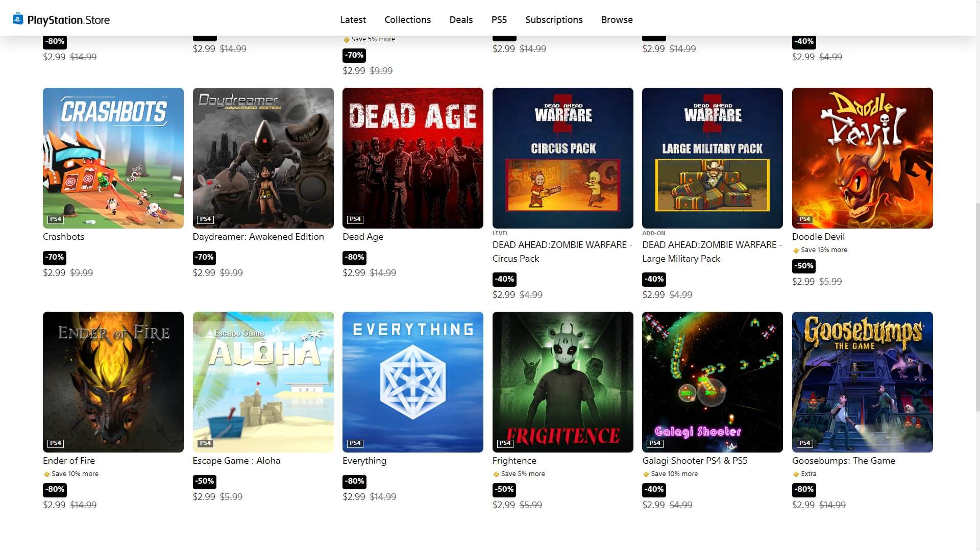Click the PS Plus icon under Frightence
This screenshot has height=551, width=980.
click(x=496, y=474)
